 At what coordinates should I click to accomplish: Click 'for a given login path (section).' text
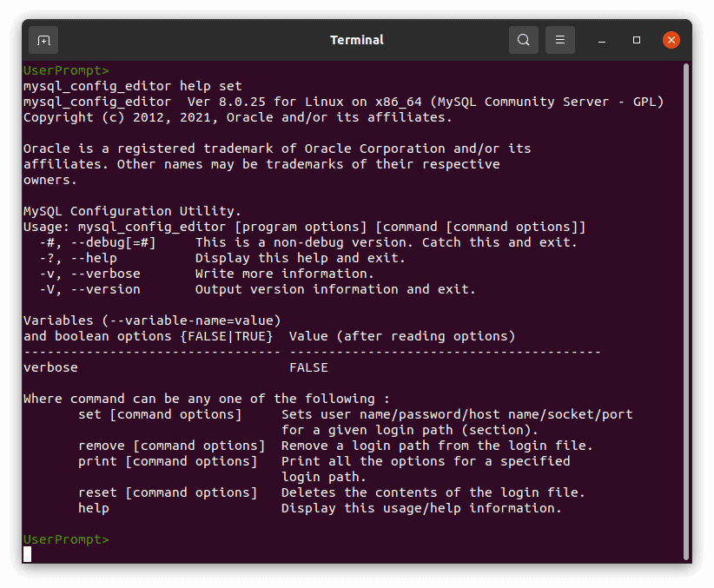(x=410, y=430)
